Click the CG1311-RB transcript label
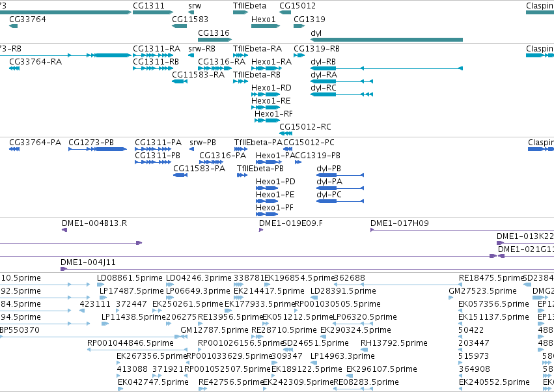Image resolution: width=554 pixels, height=392 pixels. pos(156,61)
